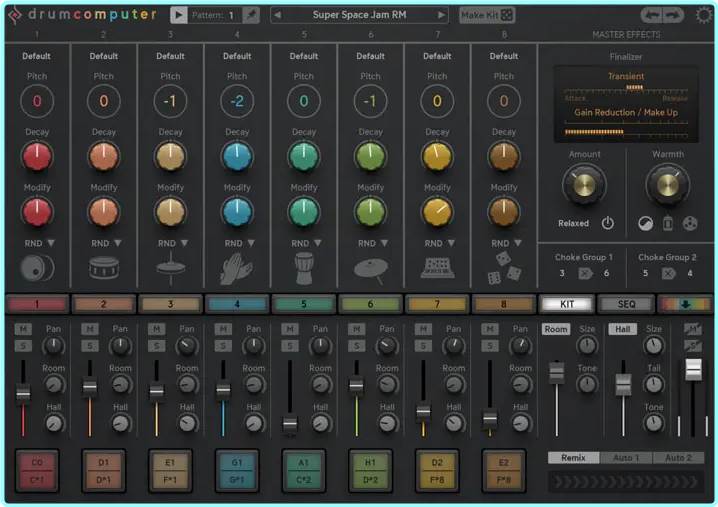The width and height of the screenshot is (718, 507).
Task: Mute channel 5 with its M button
Action: coord(290,329)
